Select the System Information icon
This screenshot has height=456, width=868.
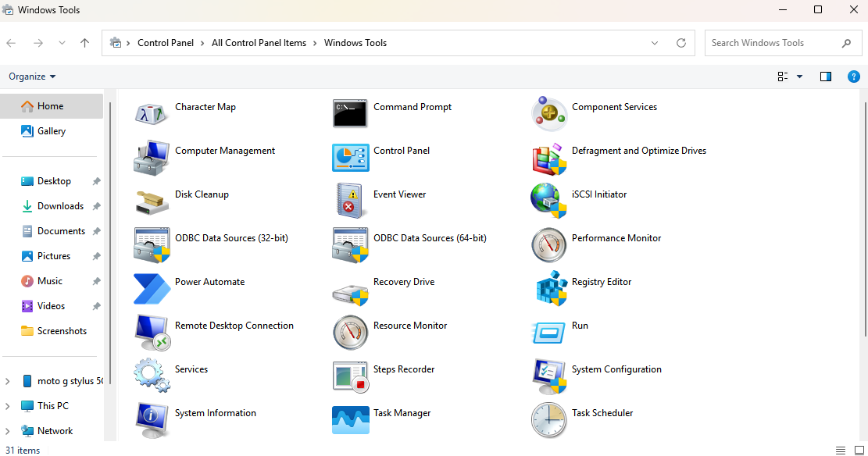coord(151,419)
